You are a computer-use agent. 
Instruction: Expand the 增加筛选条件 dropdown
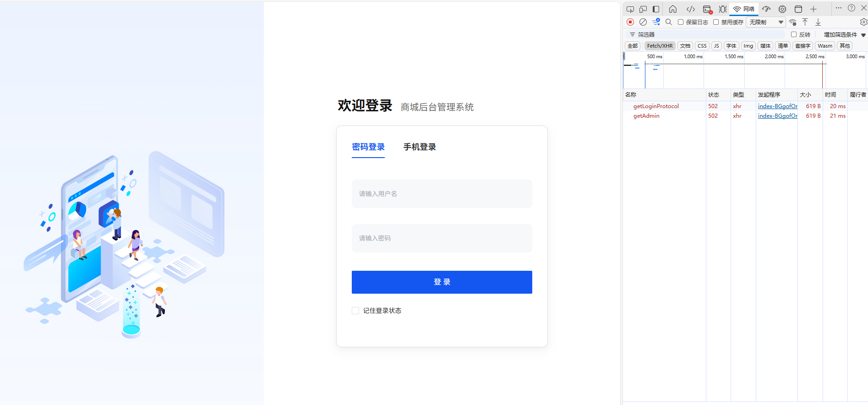pos(844,35)
